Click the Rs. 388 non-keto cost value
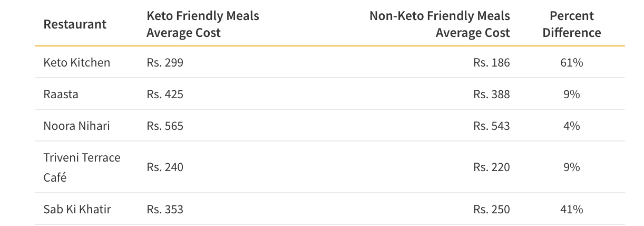The image size is (644, 226). pyautogui.click(x=492, y=94)
